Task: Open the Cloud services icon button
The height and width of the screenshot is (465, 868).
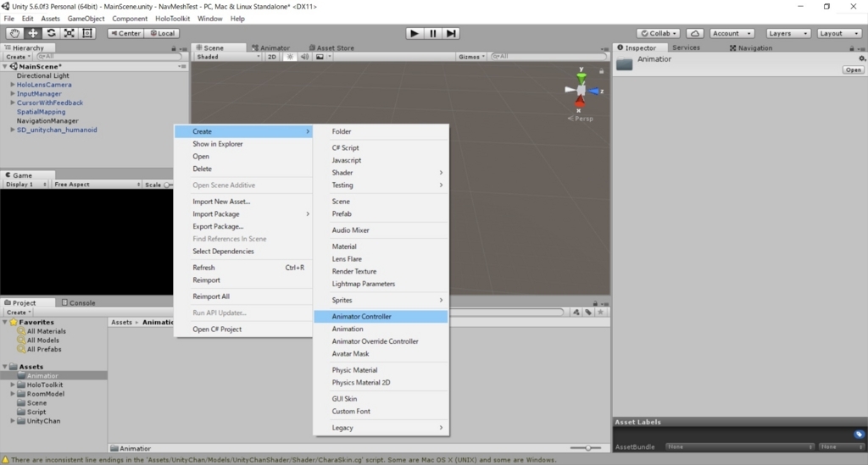Action: [695, 33]
